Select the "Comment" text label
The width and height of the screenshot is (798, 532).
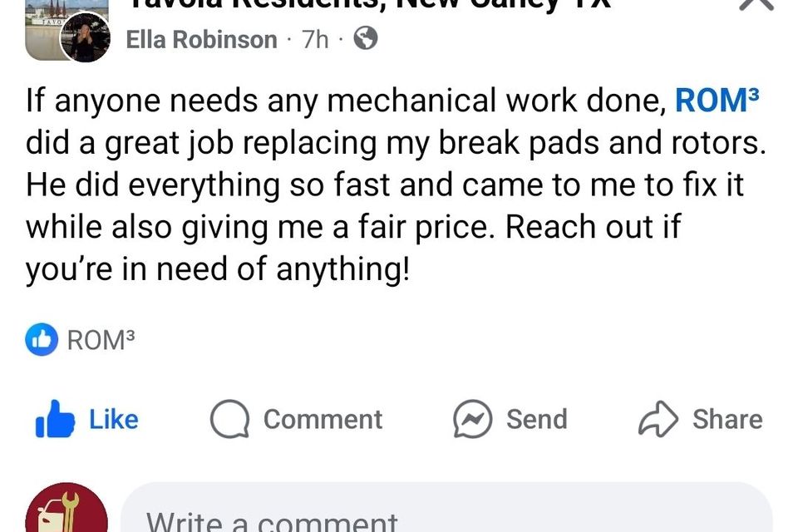[x=323, y=420]
